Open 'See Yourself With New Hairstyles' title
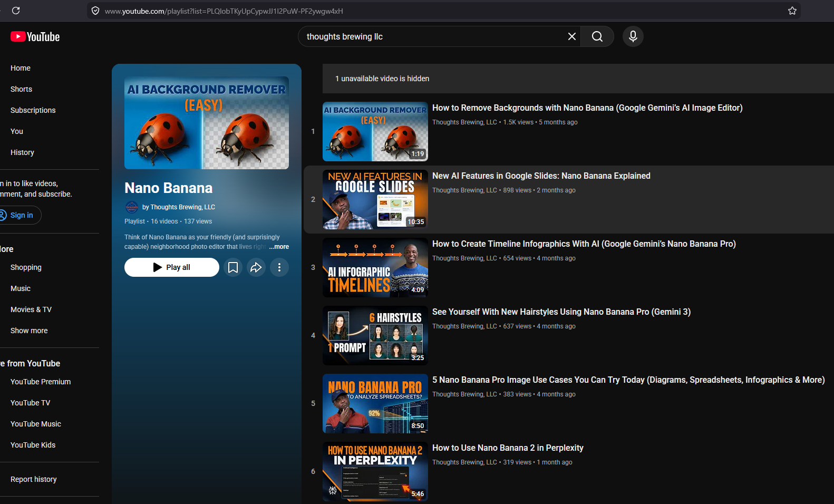Image resolution: width=834 pixels, height=504 pixels. (x=561, y=312)
